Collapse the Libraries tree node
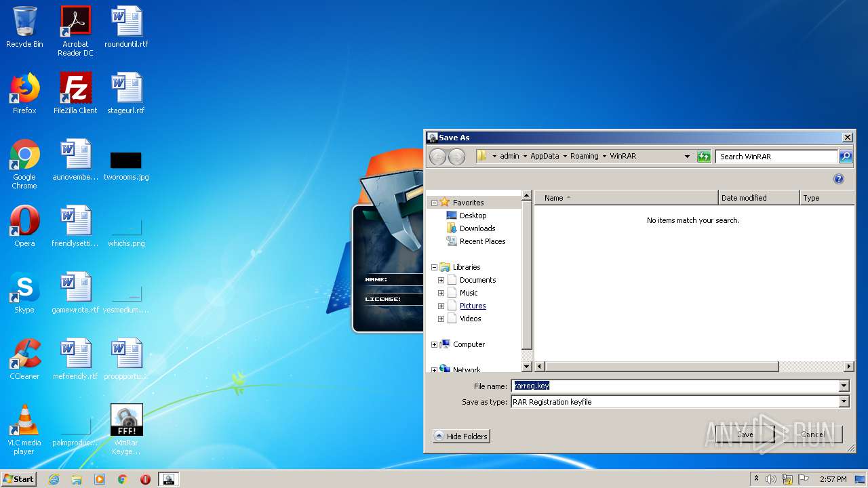The image size is (868, 488). click(x=434, y=267)
